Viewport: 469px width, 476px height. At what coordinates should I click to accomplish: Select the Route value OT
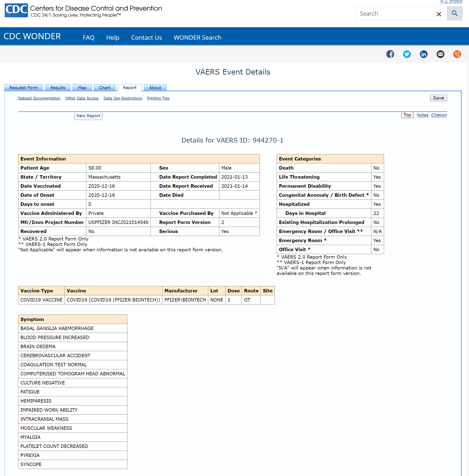coord(247,300)
